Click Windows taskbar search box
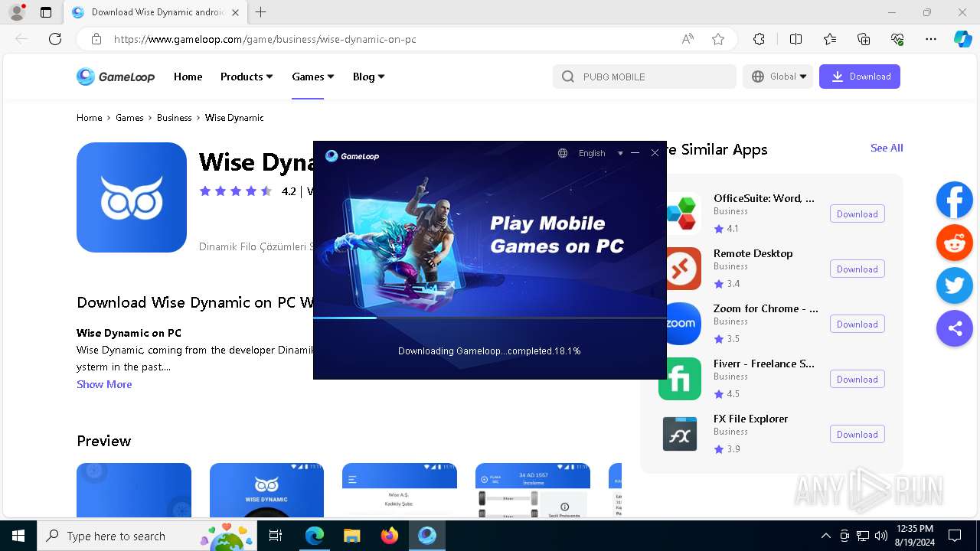980x551 pixels. click(147, 536)
